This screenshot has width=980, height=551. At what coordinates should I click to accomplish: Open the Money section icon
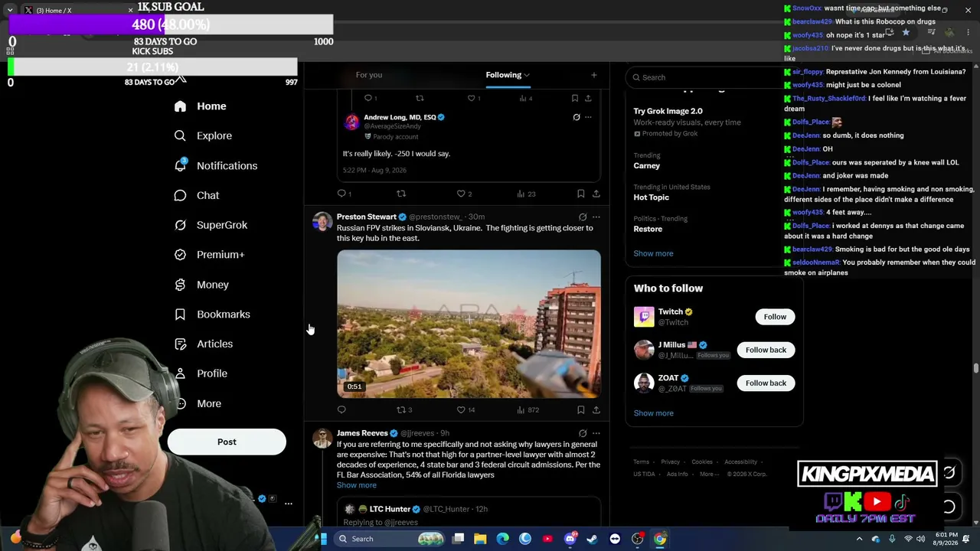[x=180, y=285]
